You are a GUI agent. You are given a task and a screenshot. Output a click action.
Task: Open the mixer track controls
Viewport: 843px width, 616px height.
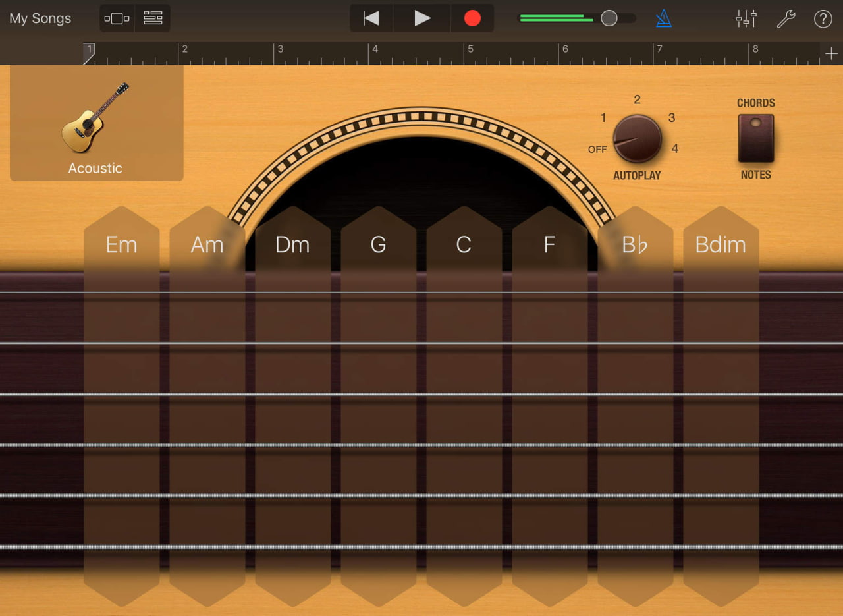coord(746,18)
